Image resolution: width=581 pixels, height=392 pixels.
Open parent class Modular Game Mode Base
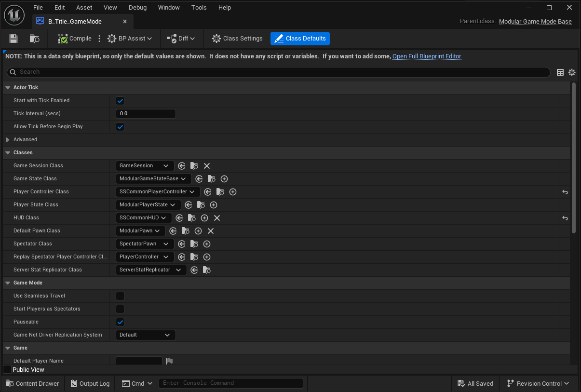pos(535,21)
